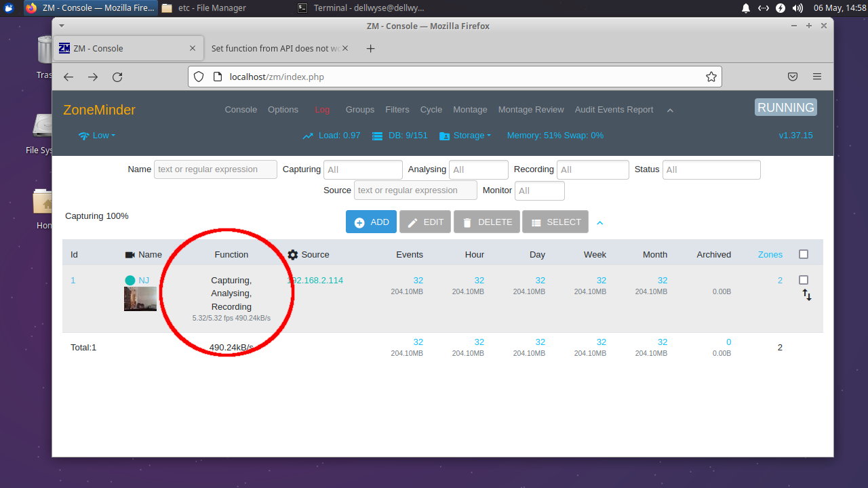Click the ADD monitor button
The height and width of the screenshot is (488, 868).
pyautogui.click(x=371, y=222)
